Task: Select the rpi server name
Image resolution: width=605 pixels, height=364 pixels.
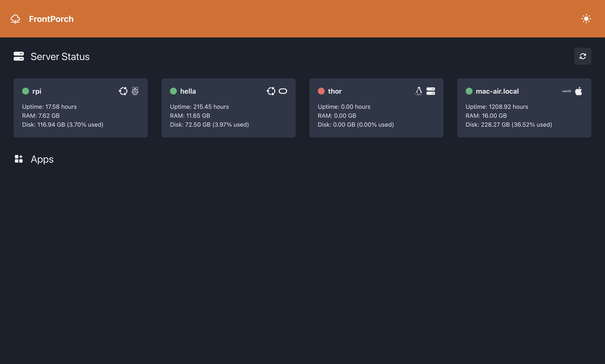Action: click(x=37, y=92)
